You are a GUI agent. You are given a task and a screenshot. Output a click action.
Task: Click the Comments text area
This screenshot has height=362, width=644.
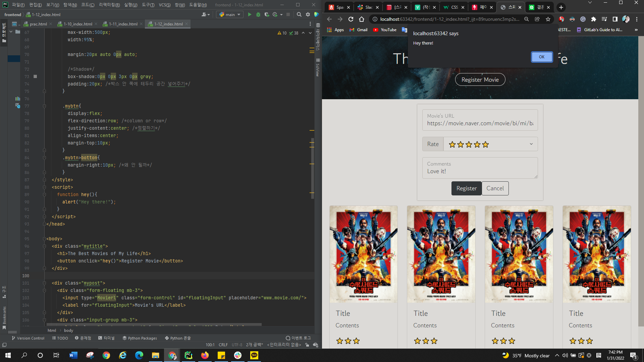click(480, 168)
